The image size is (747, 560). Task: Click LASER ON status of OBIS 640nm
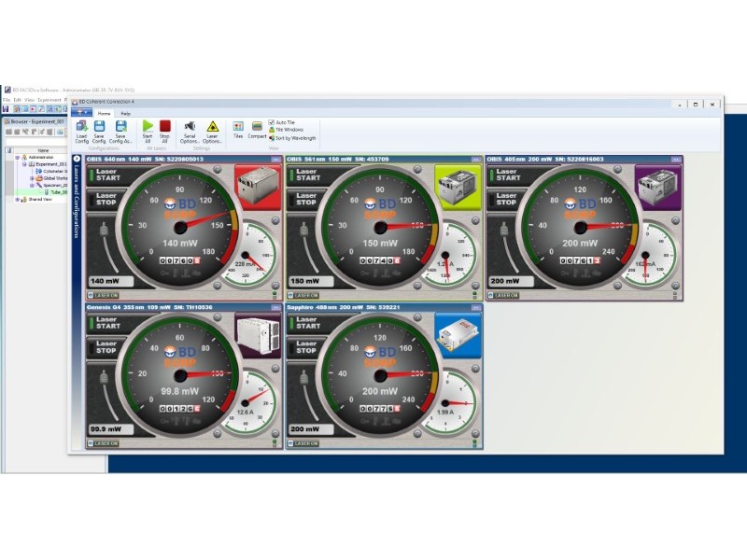(104, 296)
